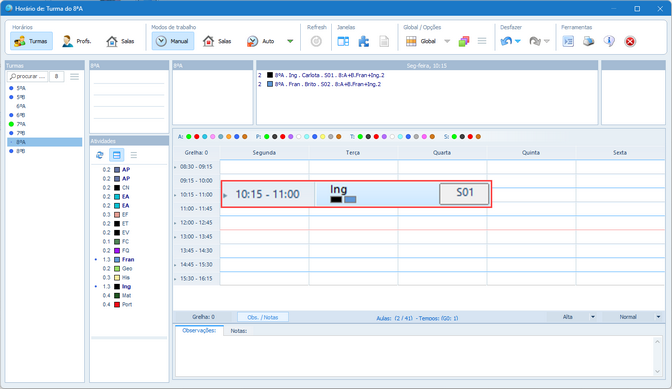Viewport: 672px width, 389px height.
Task: Refresh the Atividades list with arrows icon
Action: tap(99, 155)
